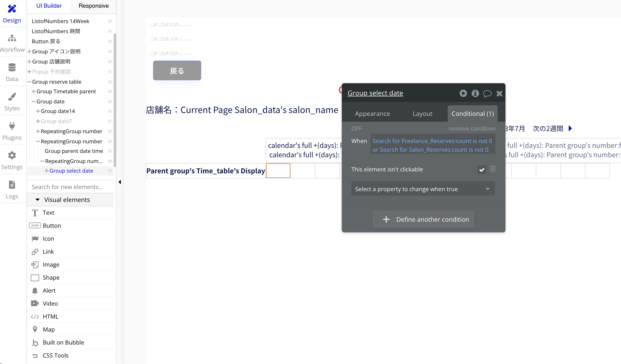Toggle visibility eye for Button 戻る

click(x=110, y=41)
